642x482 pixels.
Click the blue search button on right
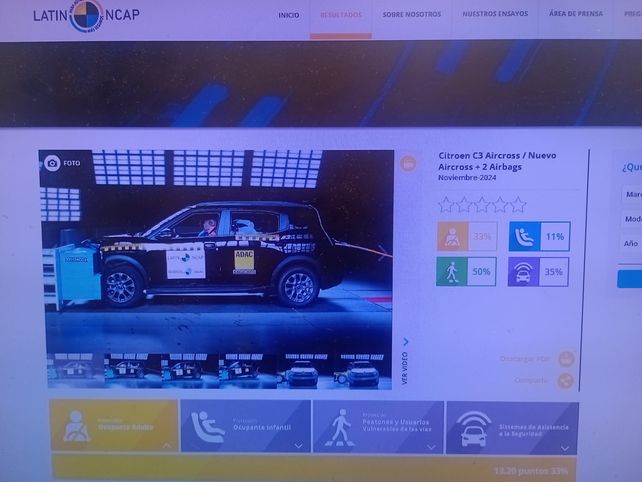click(630, 279)
